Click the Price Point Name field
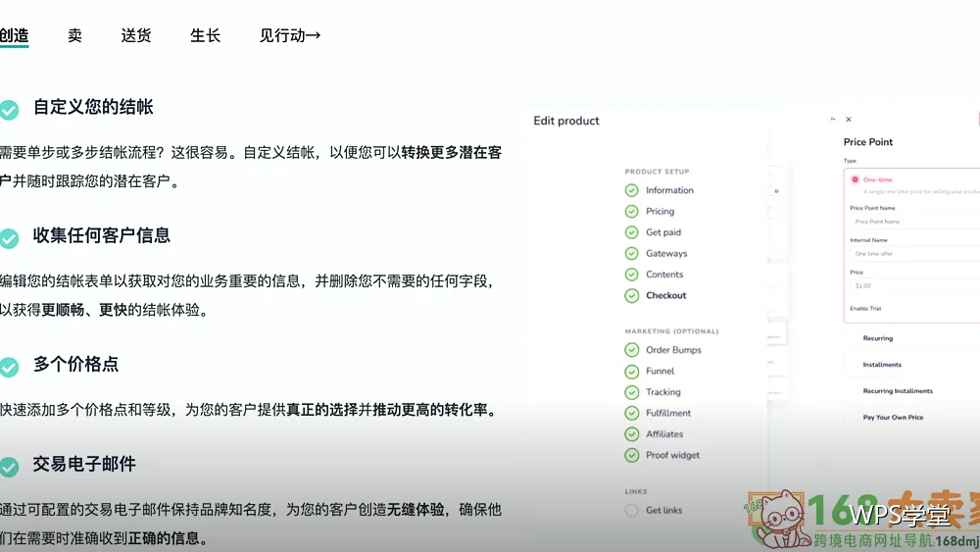 [915, 222]
